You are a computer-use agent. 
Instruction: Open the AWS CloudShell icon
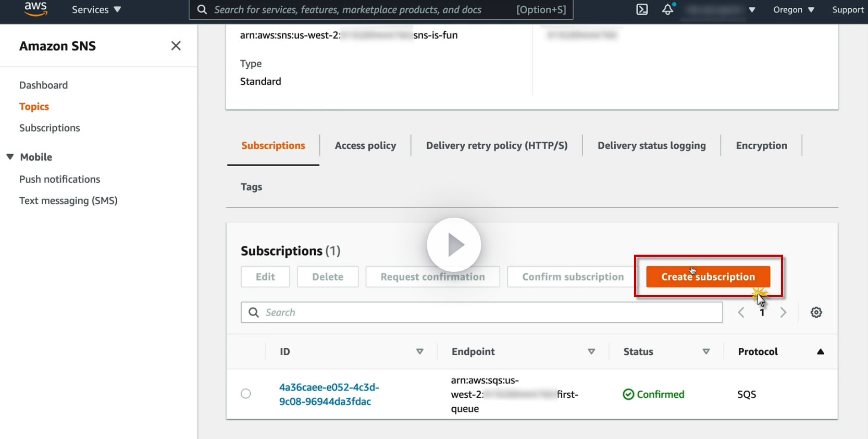pyautogui.click(x=642, y=9)
